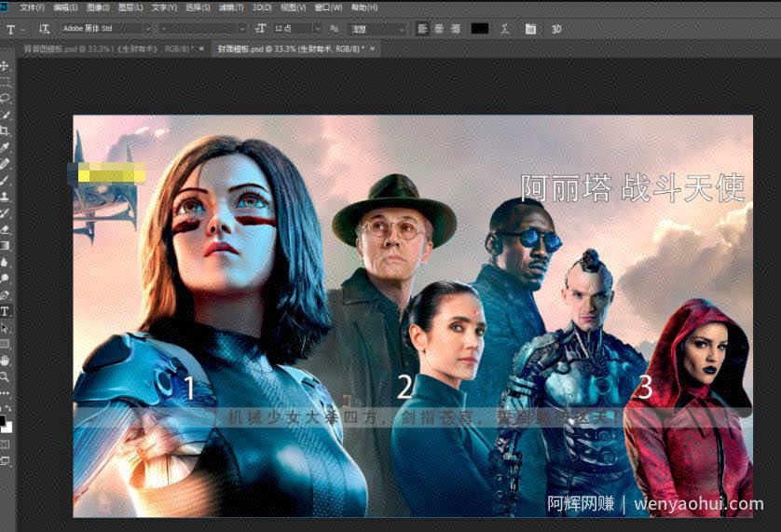Screen dimensions: 781x532
Task: Select the Hand tool
Action: [x=5, y=361]
